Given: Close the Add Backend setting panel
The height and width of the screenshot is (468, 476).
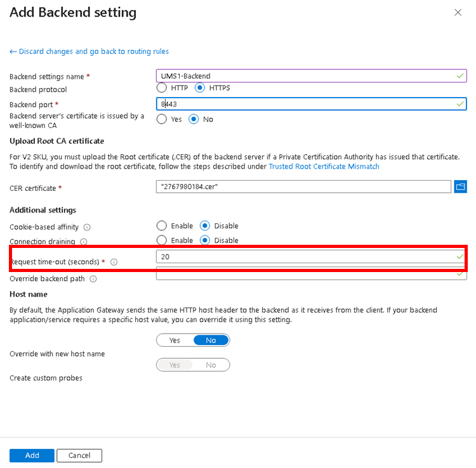Looking at the screenshot, I should [458, 12].
